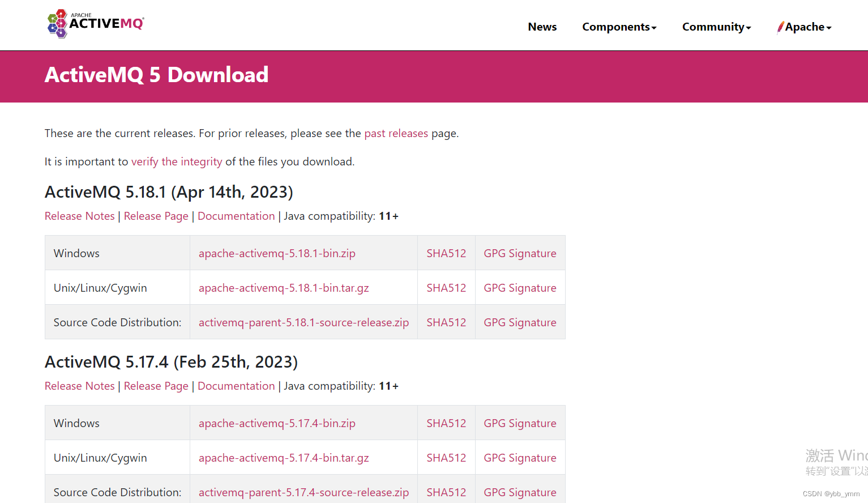Open Release Notes for ActiveMQ 5.17.4
The image size is (868, 503).
point(80,386)
